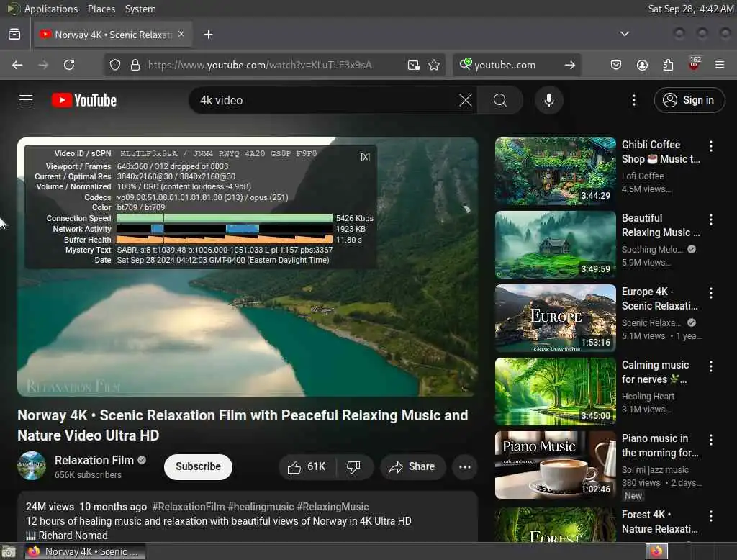737x560 pixels.
Task: Open the Places menu
Action: (101, 9)
